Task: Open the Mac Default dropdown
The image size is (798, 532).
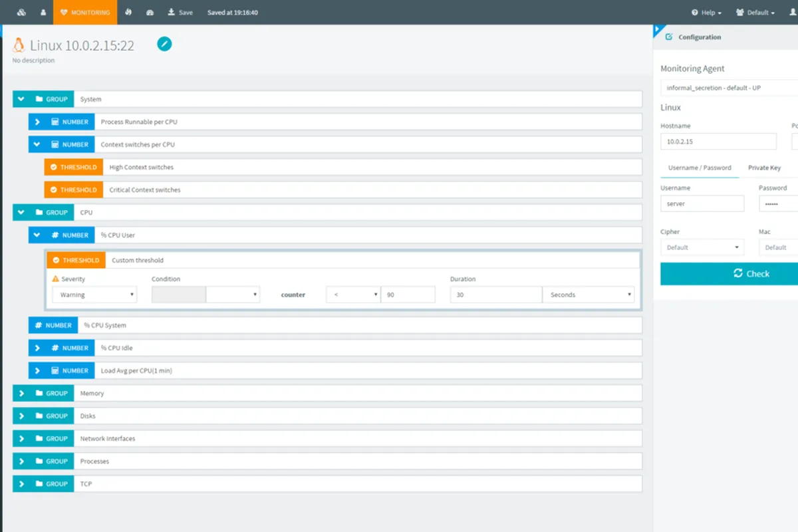Action: click(778, 247)
